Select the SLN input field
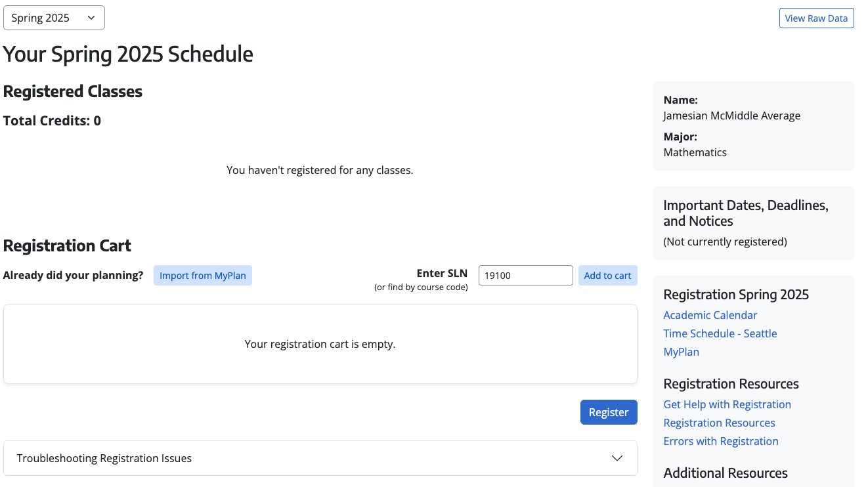This screenshot has width=868, height=487. coord(525,275)
